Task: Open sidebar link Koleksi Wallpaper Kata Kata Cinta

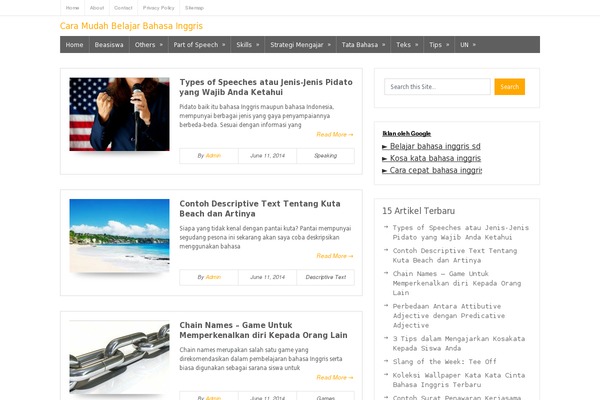Action: [459, 380]
